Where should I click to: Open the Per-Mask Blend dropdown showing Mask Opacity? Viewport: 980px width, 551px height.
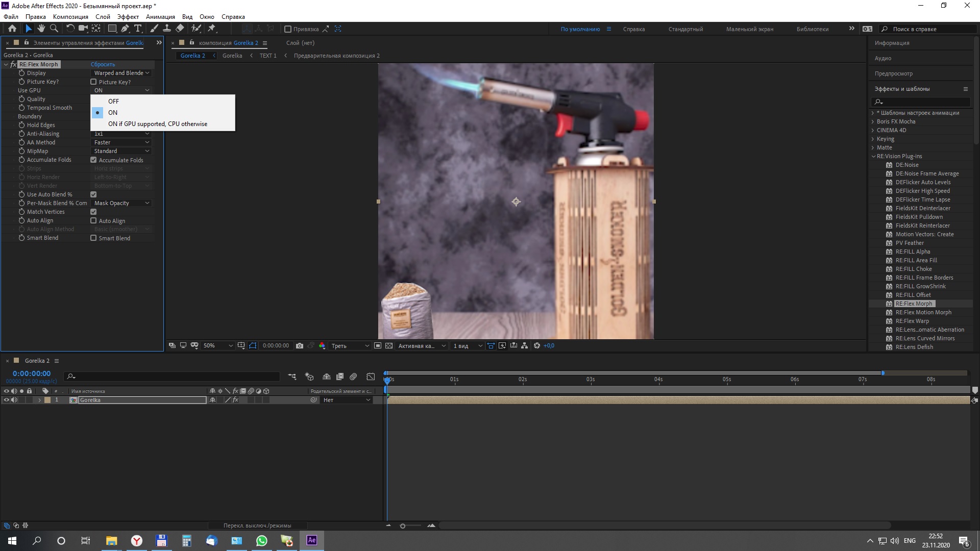click(x=121, y=203)
